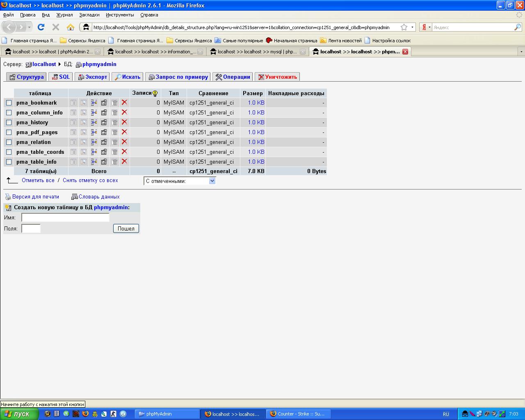Tick the pma_column_info checkbox
Screen dimensions: 525x420
[x=9, y=113]
